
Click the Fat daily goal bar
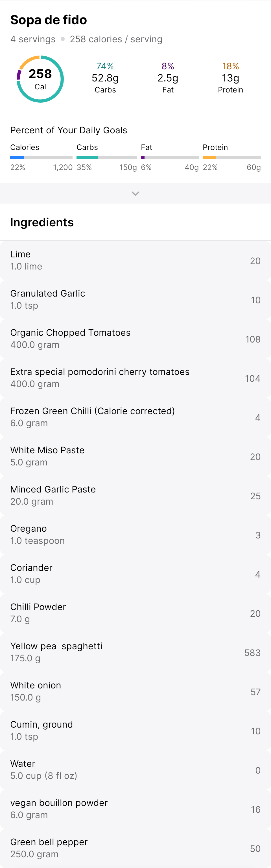(169, 157)
